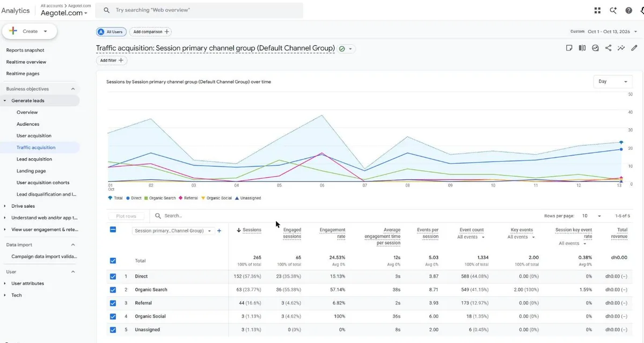Add a secondary dimension with the blue plus
The height and width of the screenshot is (343, 644).
tap(219, 231)
